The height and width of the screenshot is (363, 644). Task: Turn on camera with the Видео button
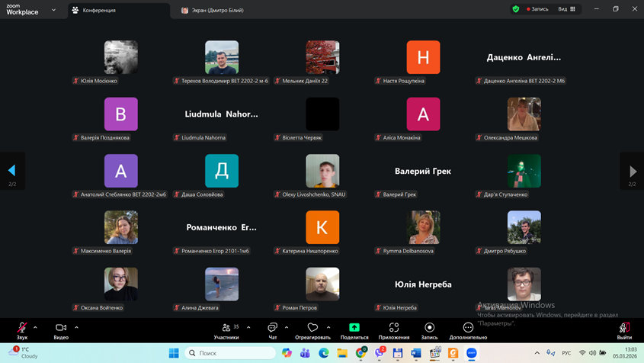point(61,328)
